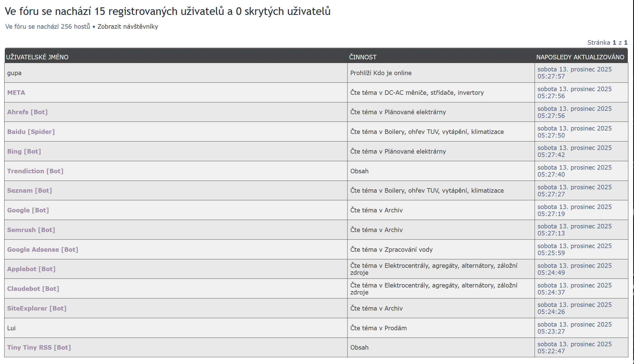
Task: Open Applebot [Bot] profile
Action: coord(31,269)
